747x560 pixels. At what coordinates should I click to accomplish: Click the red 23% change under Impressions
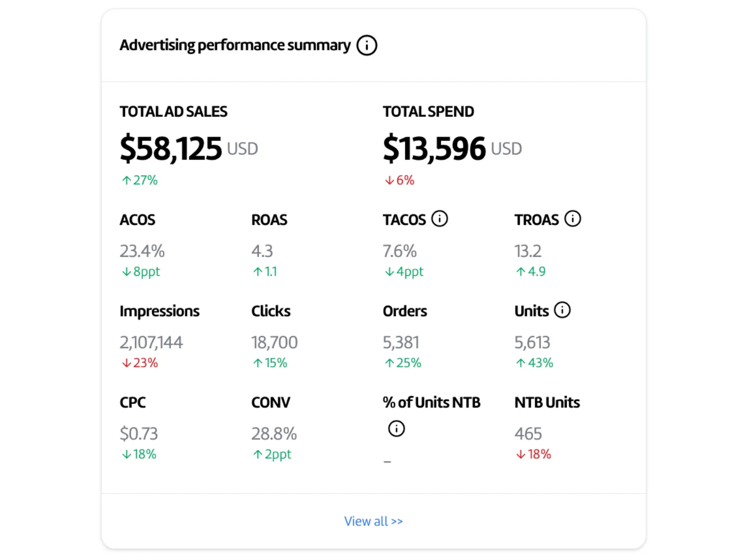click(140, 362)
